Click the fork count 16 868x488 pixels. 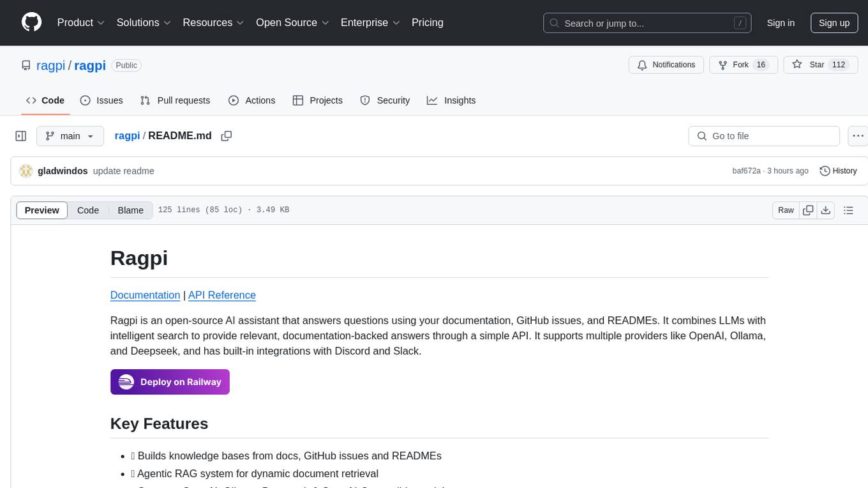click(x=761, y=65)
